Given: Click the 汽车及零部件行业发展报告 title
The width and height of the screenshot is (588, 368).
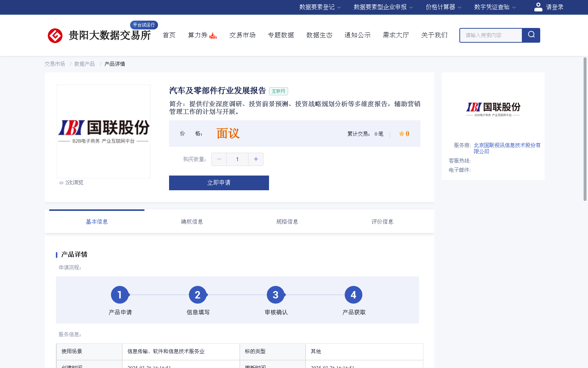Looking at the screenshot, I should pyautogui.click(x=218, y=91).
